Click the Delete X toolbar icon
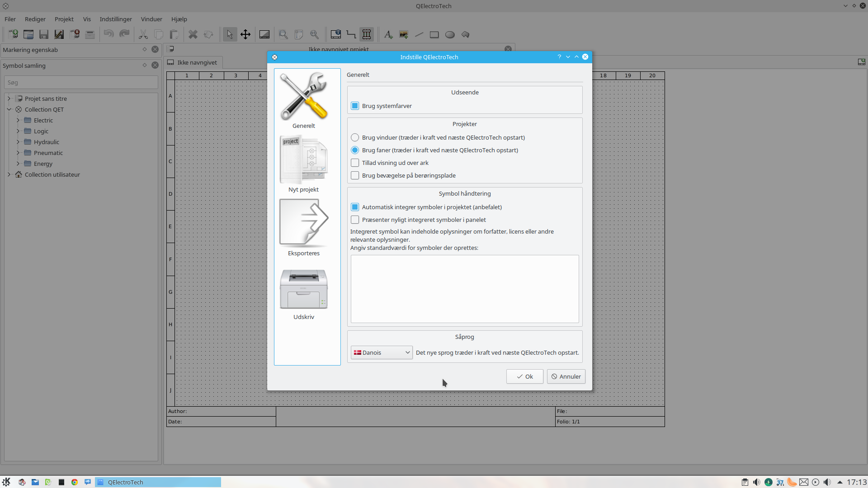The height and width of the screenshot is (488, 868). pyautogui.click(x=193, y=34)
